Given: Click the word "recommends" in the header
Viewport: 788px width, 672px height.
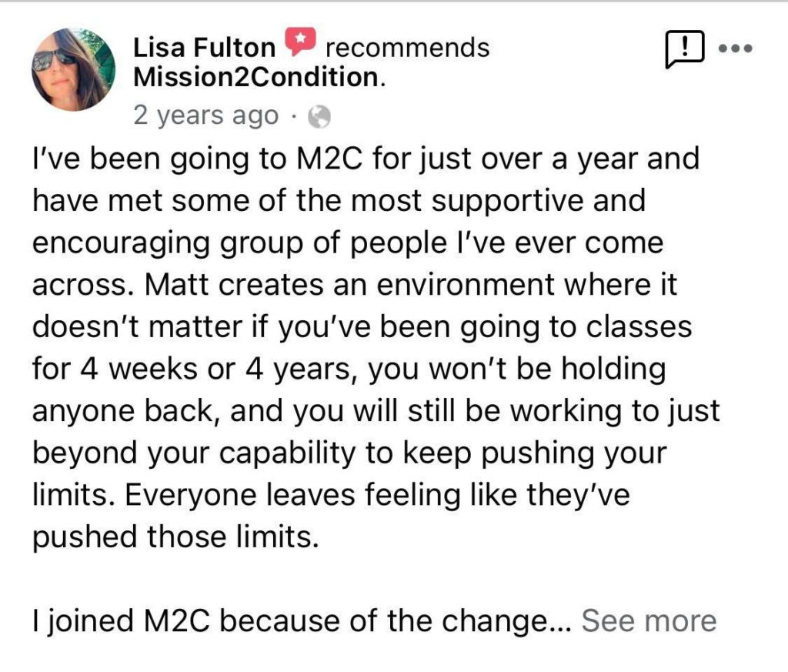Looking at the screenshot, I should (x=408, y=48).
